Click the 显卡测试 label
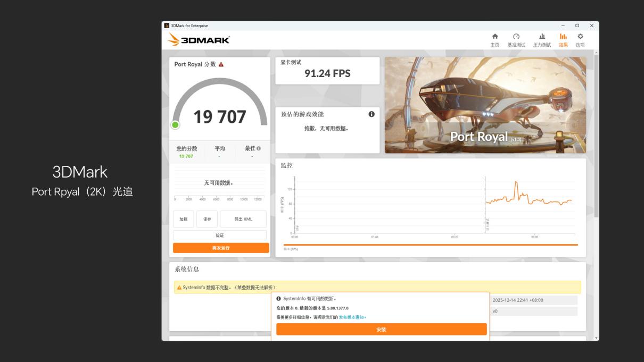Image resolution: width=644 pixels, height=362 pixels. click(291, 62)
